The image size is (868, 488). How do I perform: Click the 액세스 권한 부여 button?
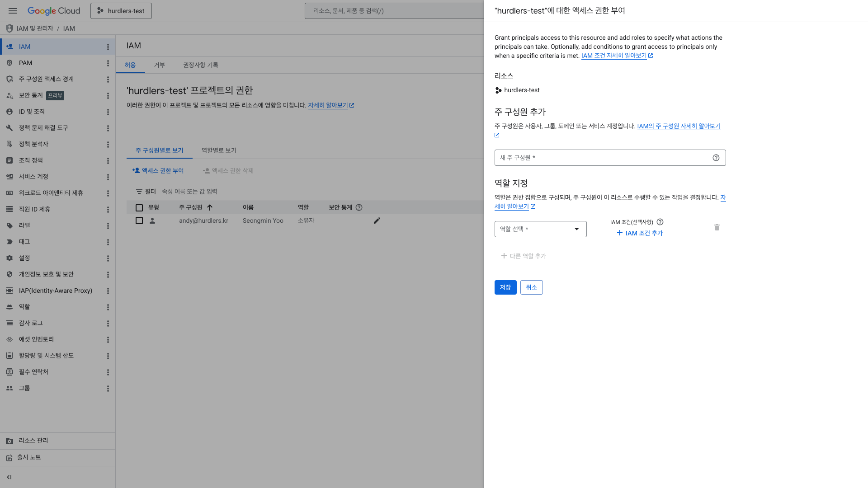(x=158, y=171)
